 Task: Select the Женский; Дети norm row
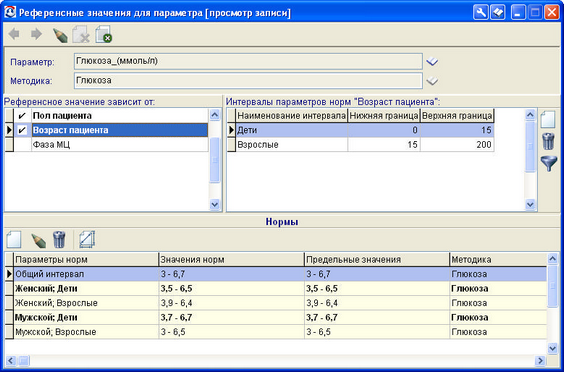coord(276,289)
